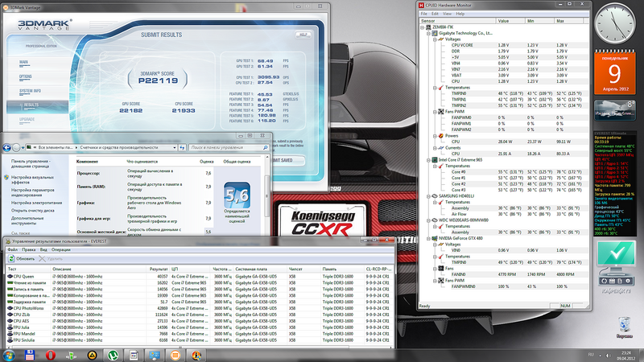Viewport: 644px width, 362px height.
Task: Open the Edit menu in HWMonitor
Action: click(x=435, y=14)
